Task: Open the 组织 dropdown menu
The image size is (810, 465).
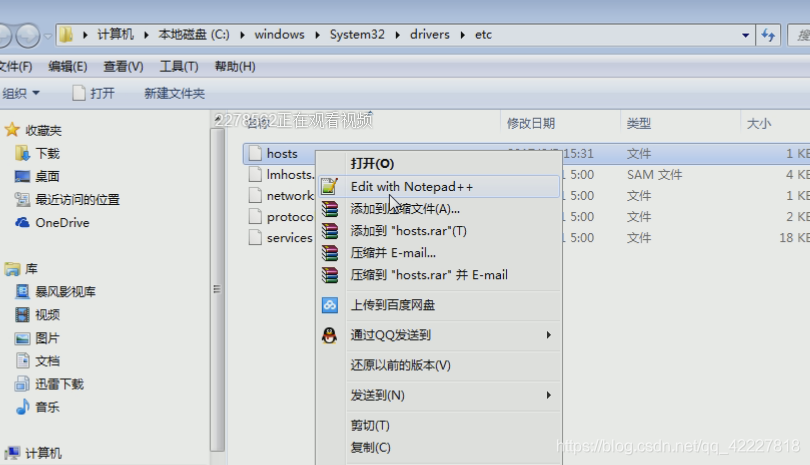Action: [21, 93]
